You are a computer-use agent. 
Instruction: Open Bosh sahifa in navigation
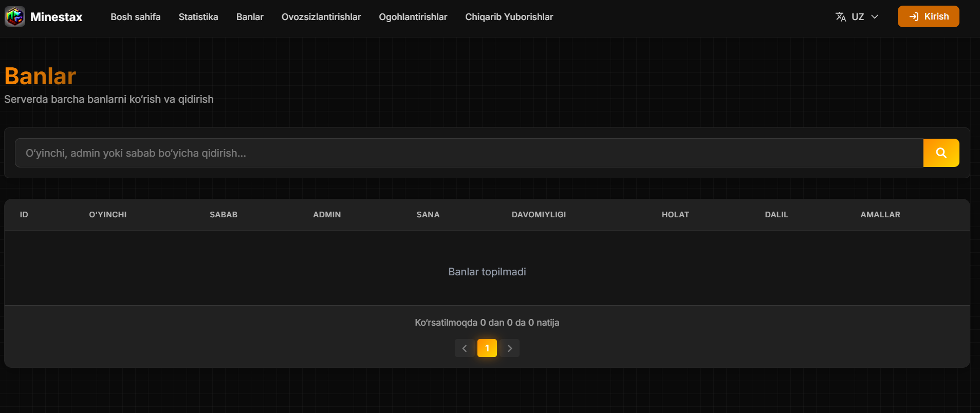[136, 17]
